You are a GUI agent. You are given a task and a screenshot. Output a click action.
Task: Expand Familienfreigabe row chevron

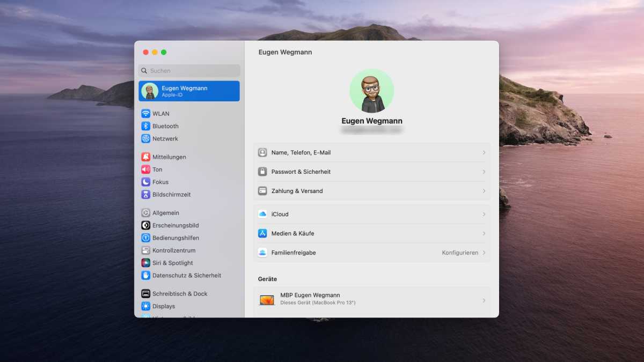484,253
